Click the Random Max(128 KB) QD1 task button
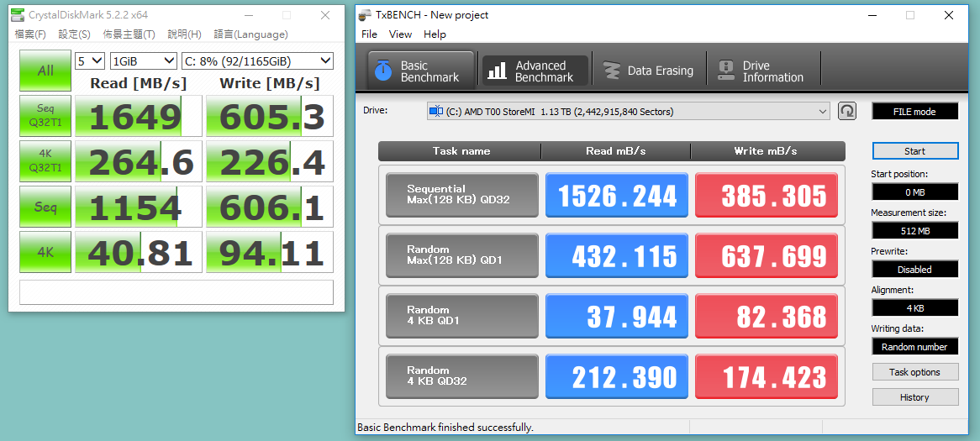Screen dimensions: 980x441 click(462, 255)
